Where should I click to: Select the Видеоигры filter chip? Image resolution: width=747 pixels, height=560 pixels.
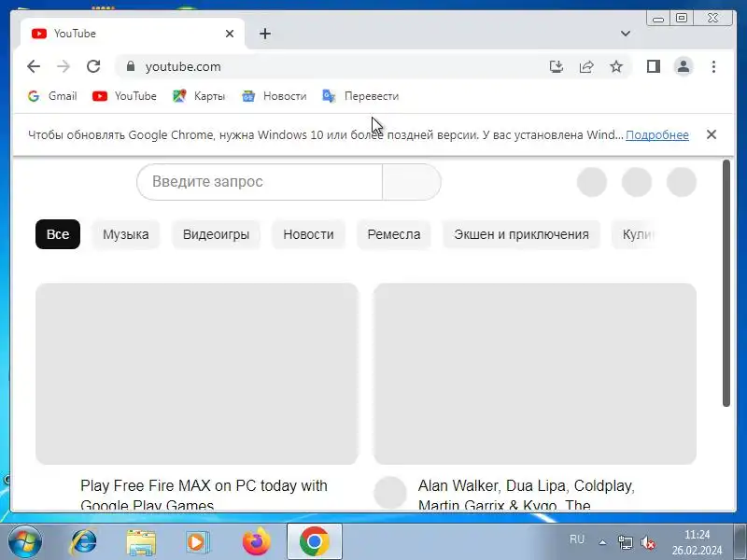coord(216,234)
